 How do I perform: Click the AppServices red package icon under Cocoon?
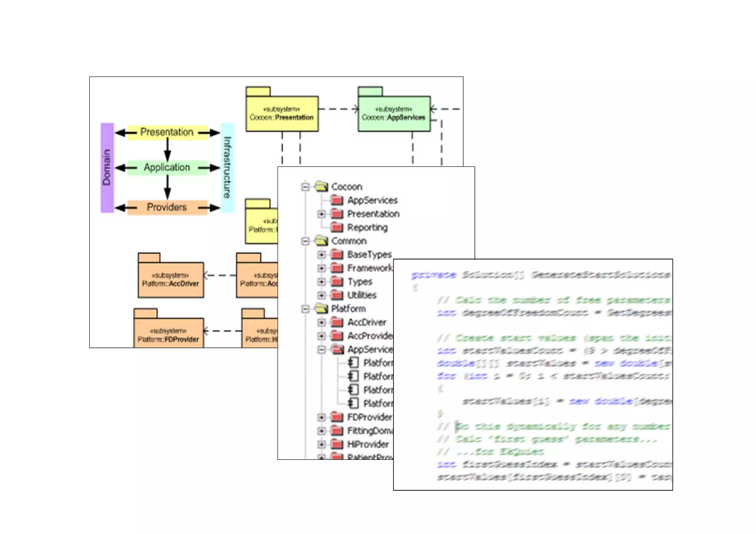point(337,200)
